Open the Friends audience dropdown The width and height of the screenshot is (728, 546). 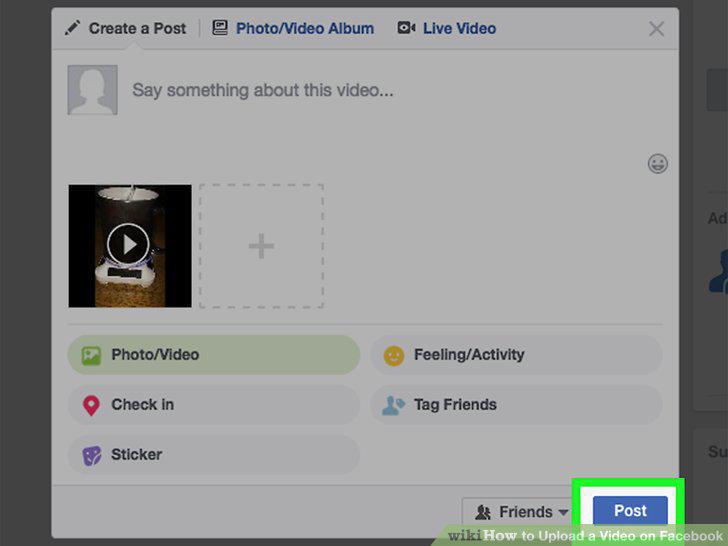(x=519, y=512)
